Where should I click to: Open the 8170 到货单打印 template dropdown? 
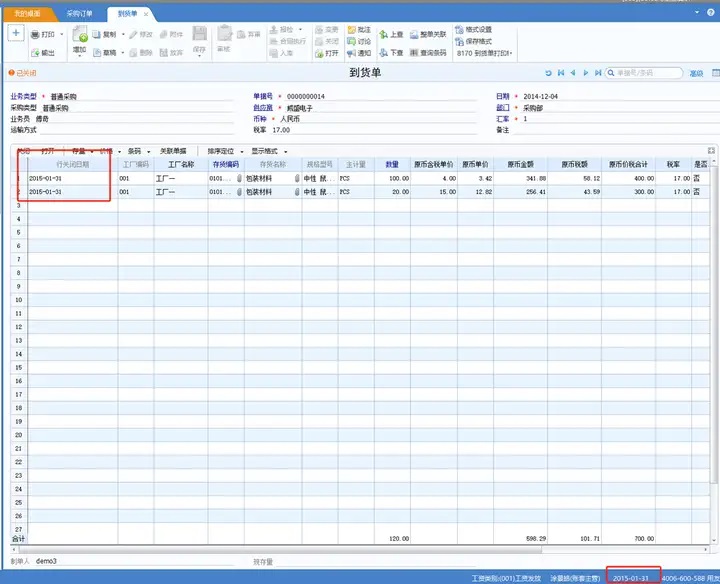pos(510,53)
